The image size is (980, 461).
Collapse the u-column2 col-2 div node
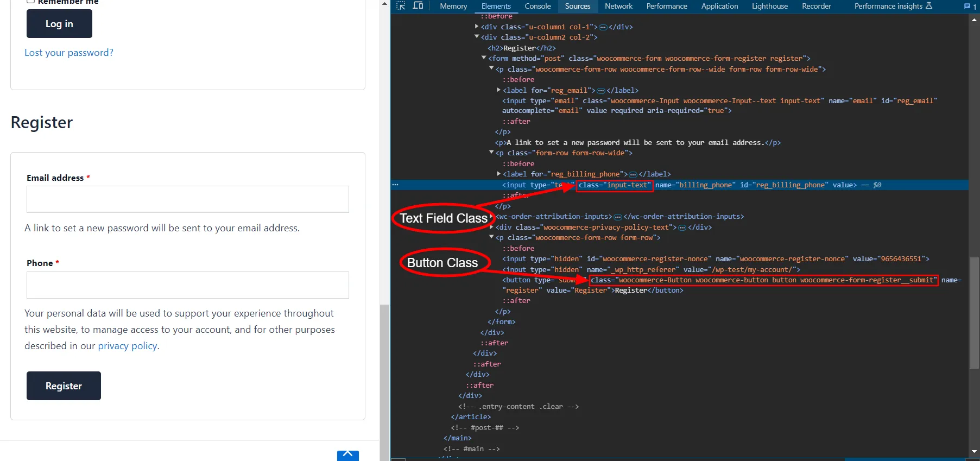point(477,37)
